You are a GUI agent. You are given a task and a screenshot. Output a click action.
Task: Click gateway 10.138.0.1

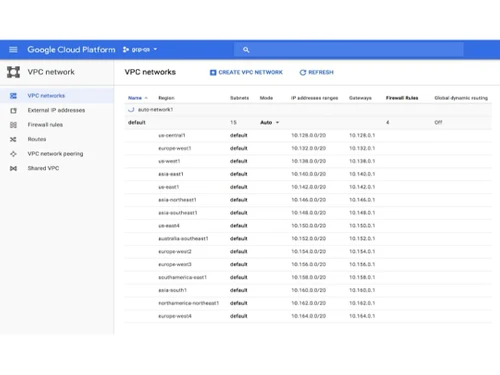pos(362,161)
